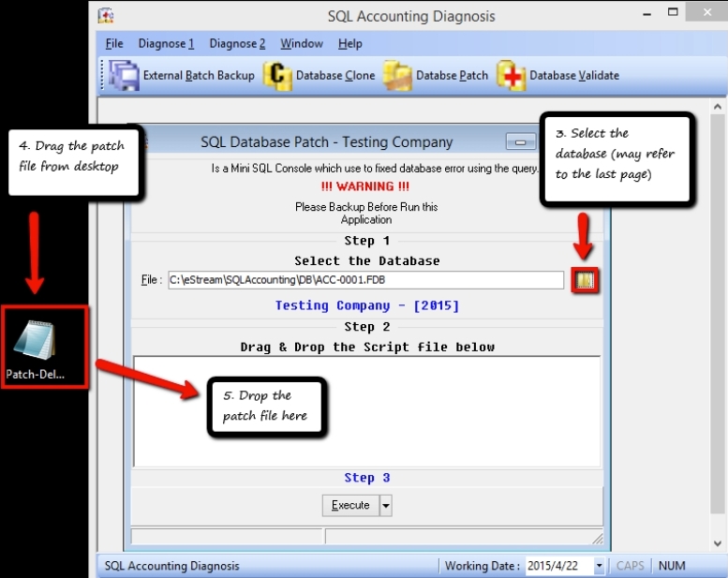Open the Databse Patch tool icon

point(397,75)
